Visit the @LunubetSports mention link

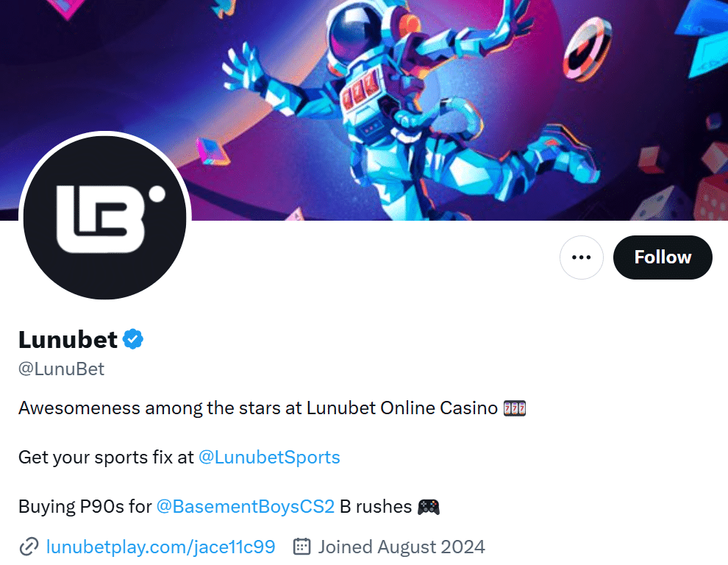[x=269, y=457]
